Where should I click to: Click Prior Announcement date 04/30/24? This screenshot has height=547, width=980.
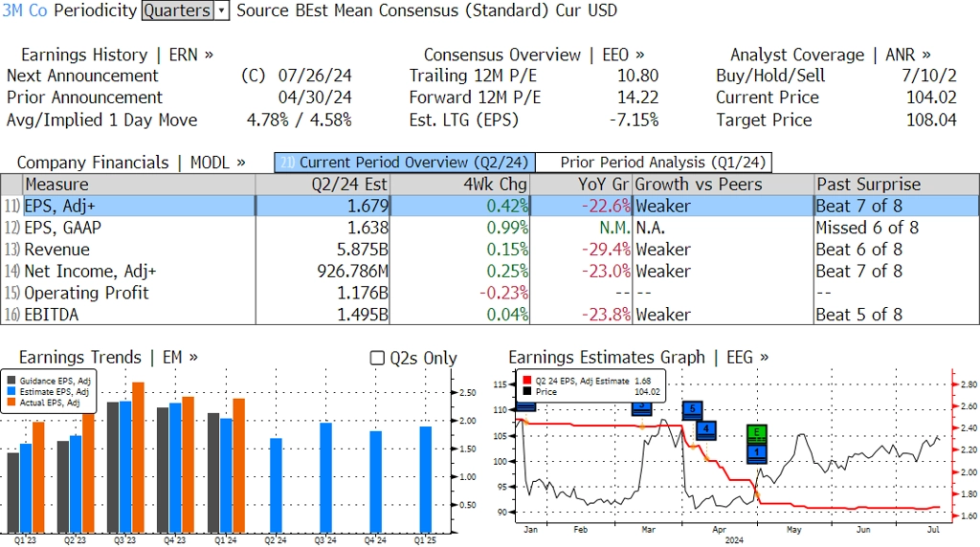[x=315, y=98]
